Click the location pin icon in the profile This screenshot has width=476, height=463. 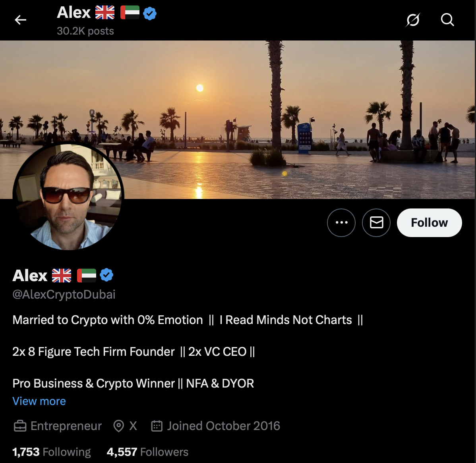119,426
